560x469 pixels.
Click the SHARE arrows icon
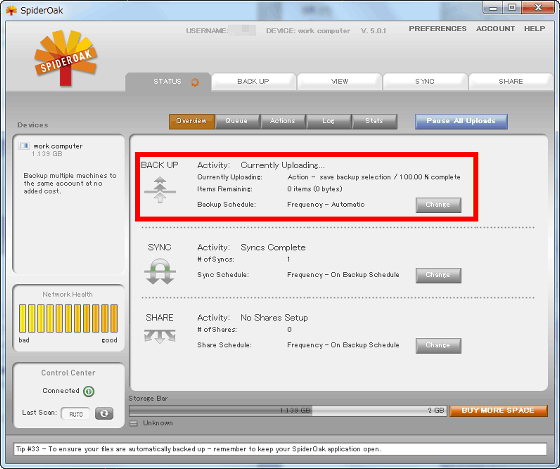pyautogui.click(x=160, y=336)
